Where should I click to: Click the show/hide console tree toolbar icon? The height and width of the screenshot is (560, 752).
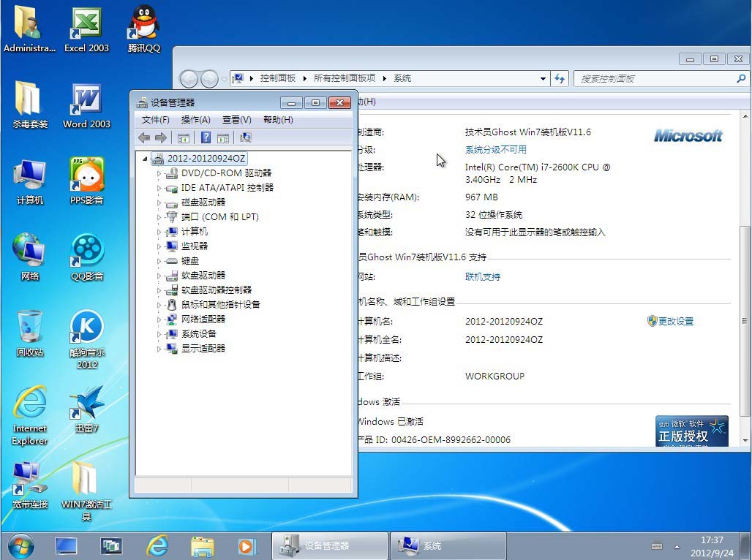(x=183, y=138)
